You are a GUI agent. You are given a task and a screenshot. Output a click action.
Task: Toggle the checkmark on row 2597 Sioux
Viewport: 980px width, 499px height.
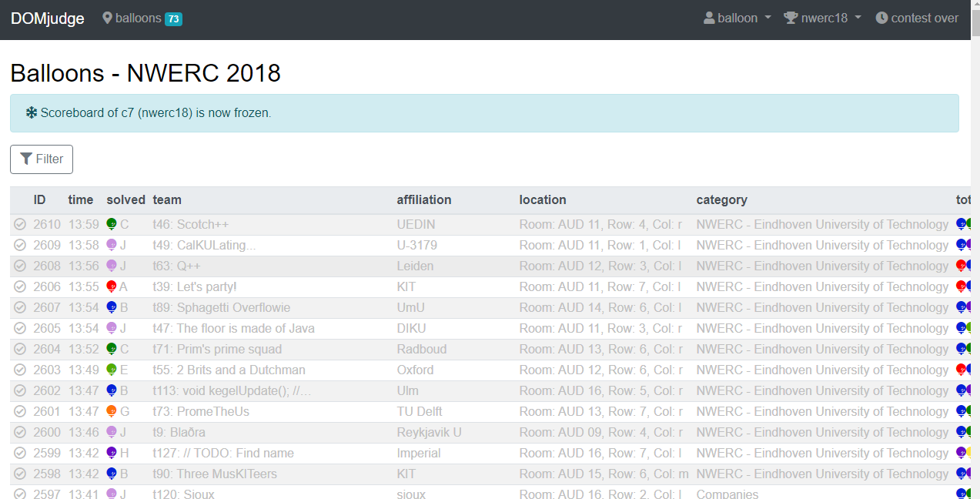[20, 494]
